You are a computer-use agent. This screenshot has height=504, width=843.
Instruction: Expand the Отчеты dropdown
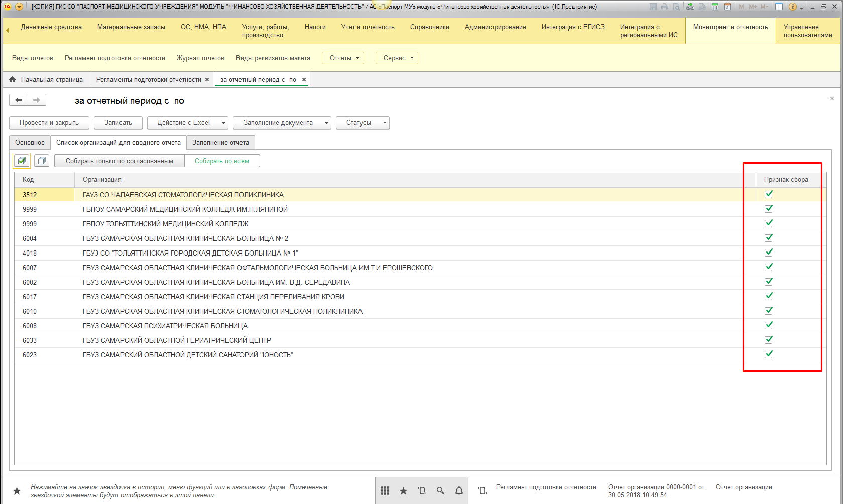pos(342,58)
